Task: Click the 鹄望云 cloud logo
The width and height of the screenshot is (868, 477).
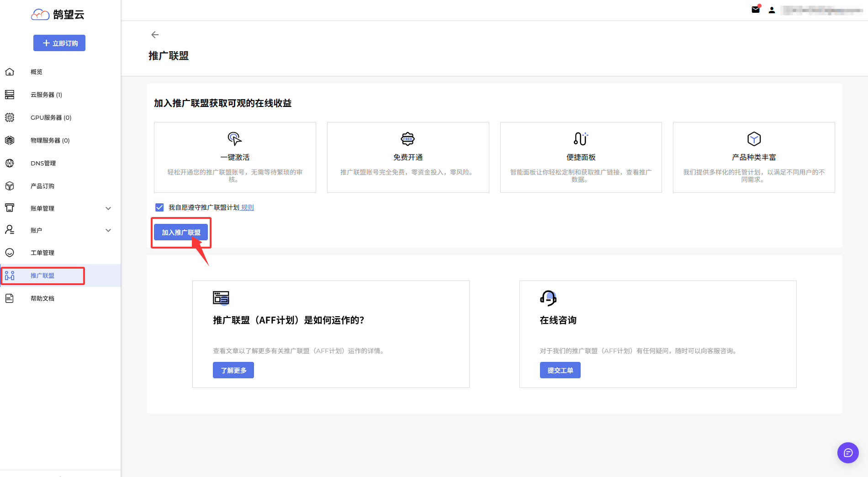Action: click(40, 15)
